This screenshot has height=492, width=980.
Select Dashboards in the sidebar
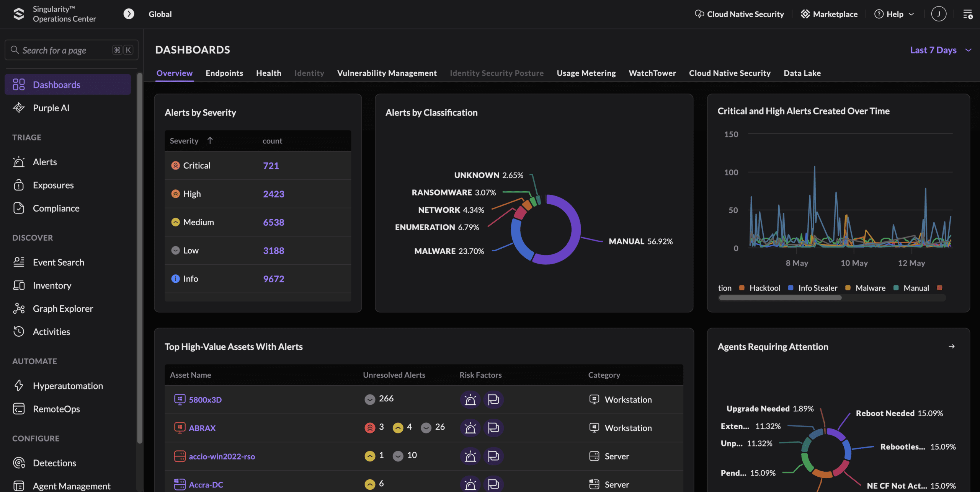click(x=68, y=85)
